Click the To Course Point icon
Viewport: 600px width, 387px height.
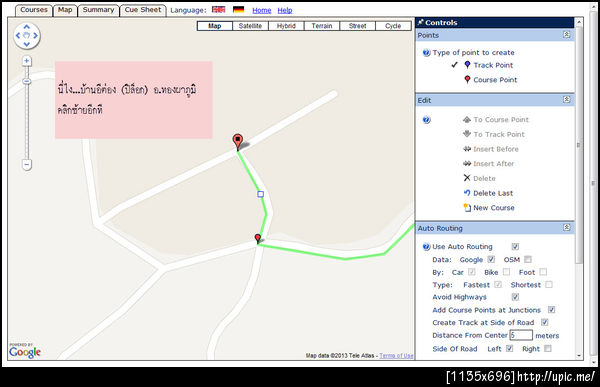point(467,119)
